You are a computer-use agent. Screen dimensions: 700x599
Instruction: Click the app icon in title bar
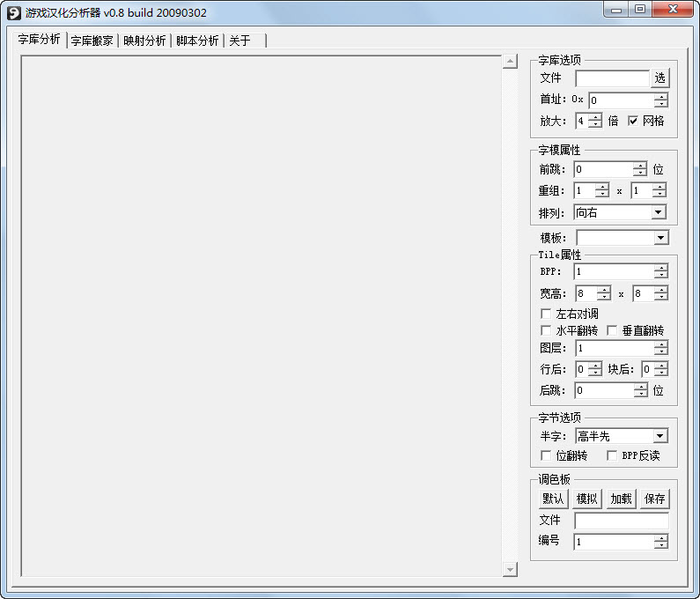[13, 12]
